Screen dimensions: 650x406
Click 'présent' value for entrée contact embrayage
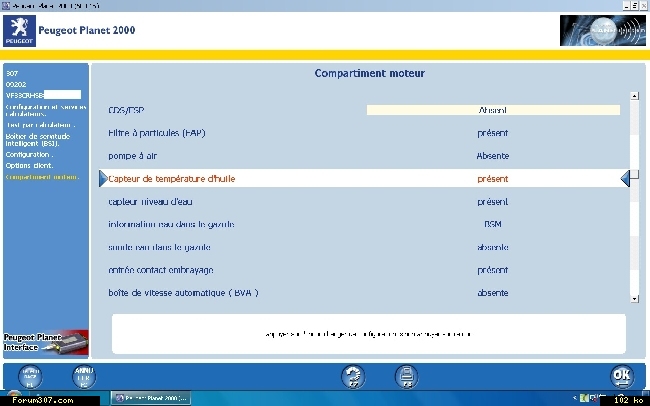click(492, 270)
